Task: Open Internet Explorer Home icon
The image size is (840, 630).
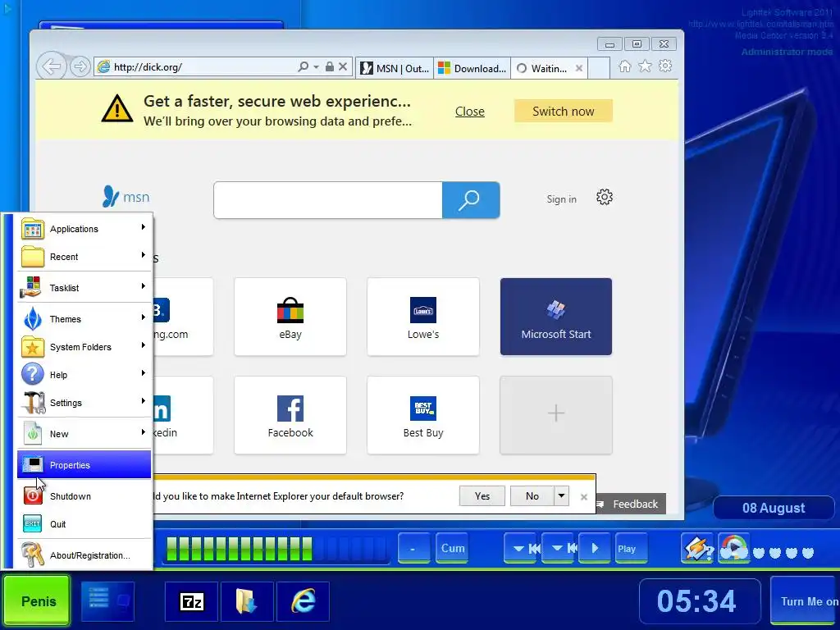Action: 624,66
